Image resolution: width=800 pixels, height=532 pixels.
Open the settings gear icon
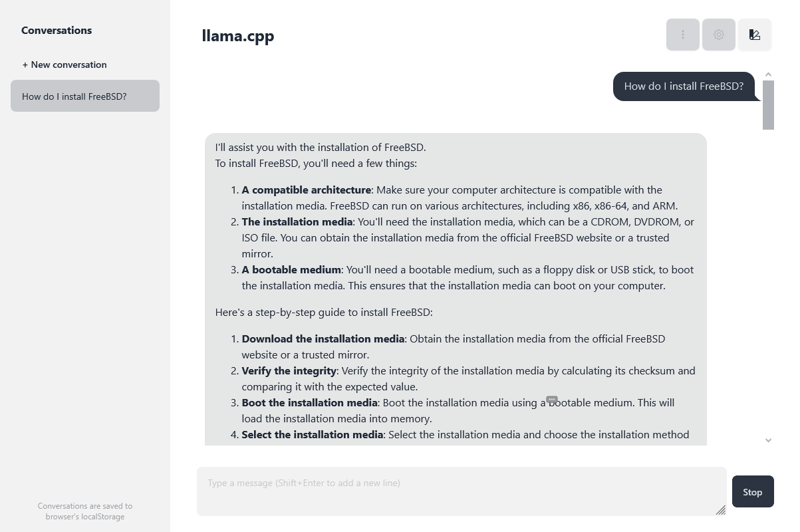point(718,35)
